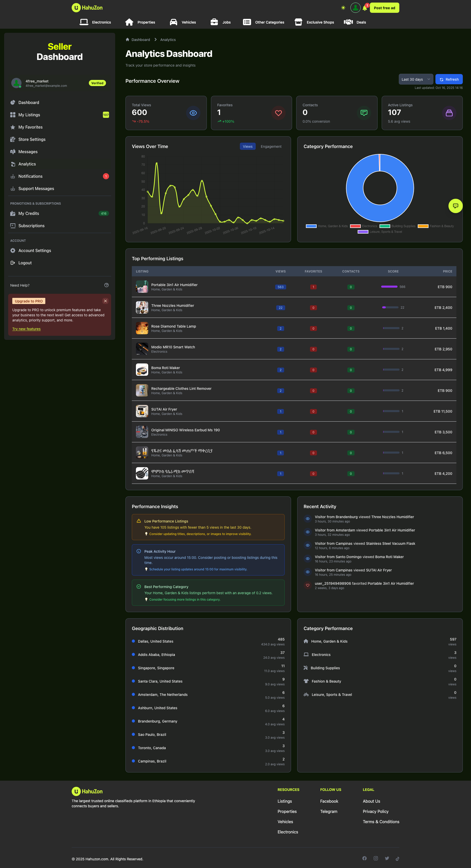Screen dimensions: 471x868
Task: Dismiss the Upgrade to PRO banner
Action: point(105,301)
